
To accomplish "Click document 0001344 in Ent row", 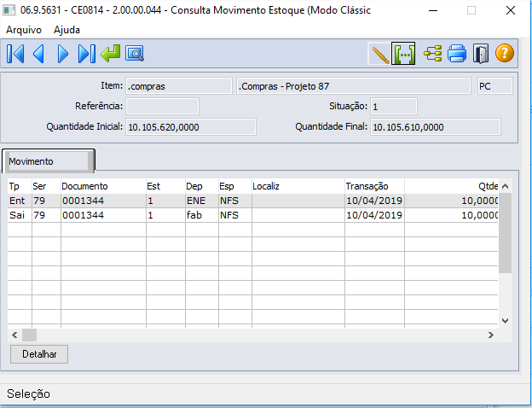I will tap(103, 201).
